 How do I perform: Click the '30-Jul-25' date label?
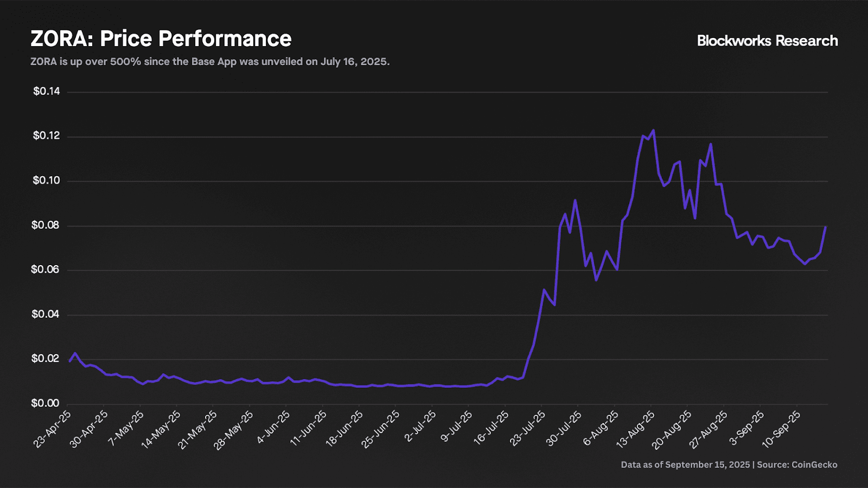(564, 428)
